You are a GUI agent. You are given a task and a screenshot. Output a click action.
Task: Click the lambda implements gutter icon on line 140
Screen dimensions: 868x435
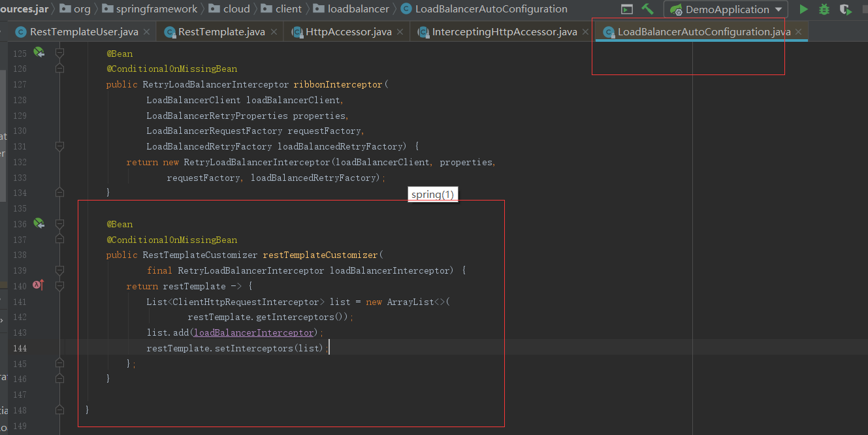coord(38,285)
